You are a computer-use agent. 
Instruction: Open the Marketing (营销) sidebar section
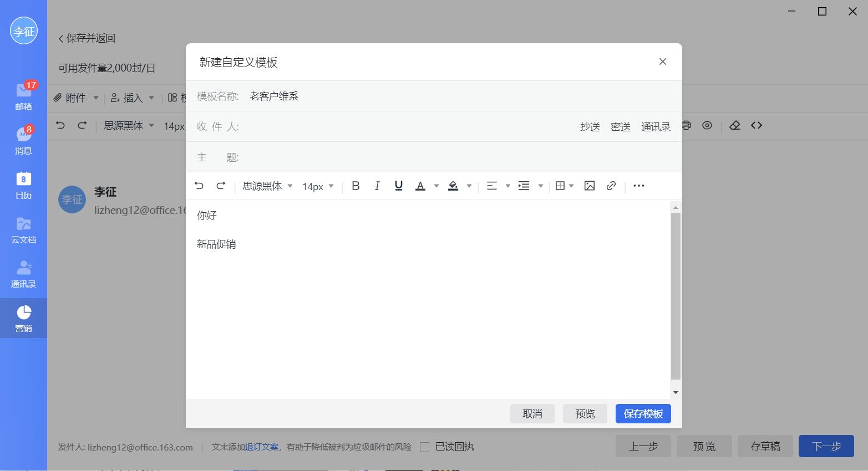point(23,318)
